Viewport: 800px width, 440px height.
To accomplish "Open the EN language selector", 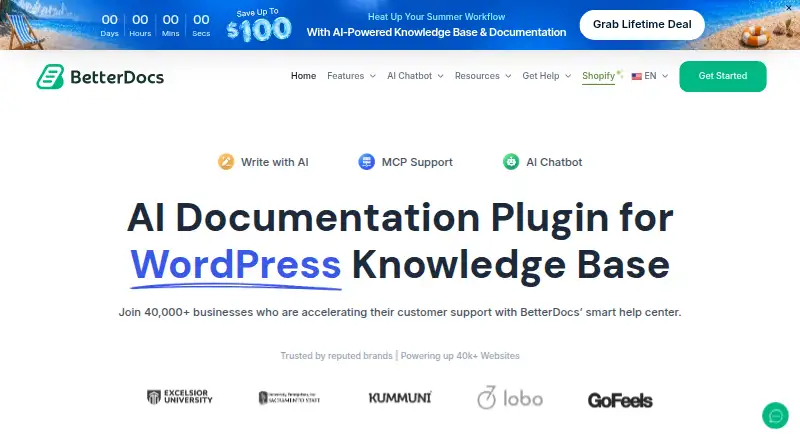I will (x=649, y=76).
